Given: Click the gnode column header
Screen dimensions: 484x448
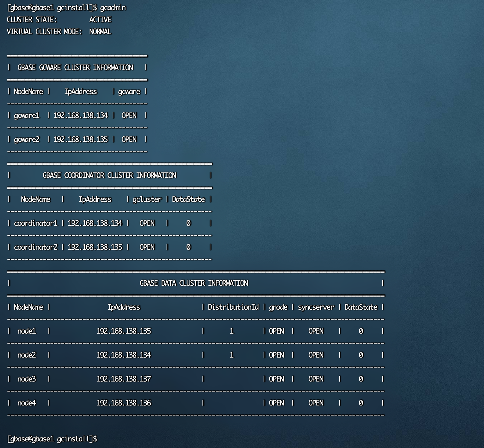Looking at the screenshot, I should [278, 307].
